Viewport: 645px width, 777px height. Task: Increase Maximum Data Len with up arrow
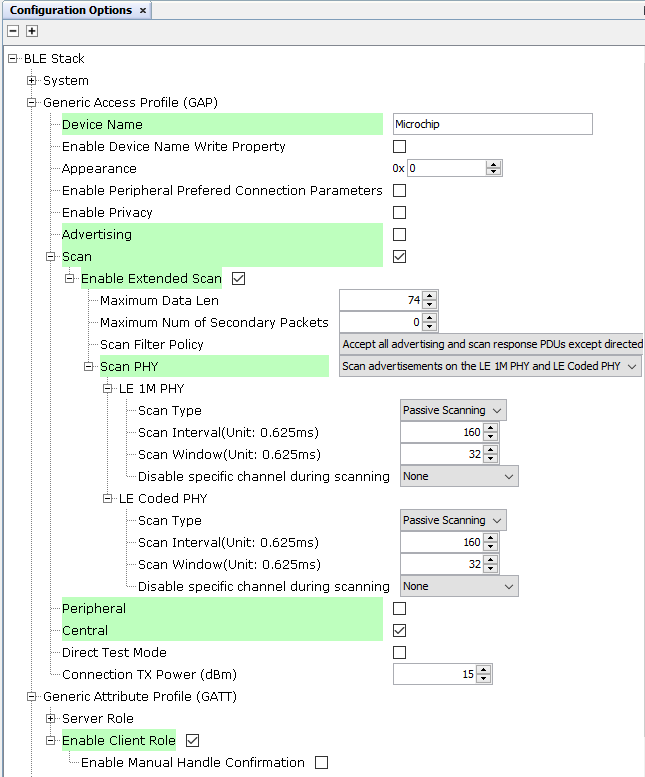(x=429, y=296)
